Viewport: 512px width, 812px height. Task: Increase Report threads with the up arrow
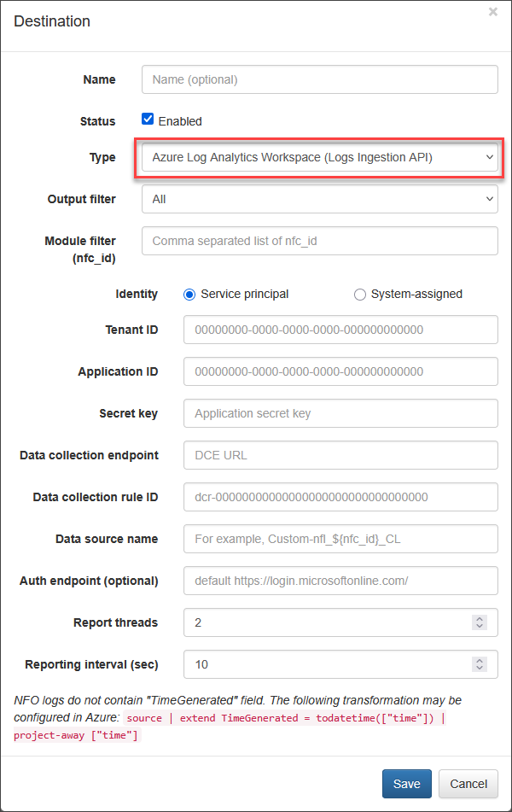(480, 619)
